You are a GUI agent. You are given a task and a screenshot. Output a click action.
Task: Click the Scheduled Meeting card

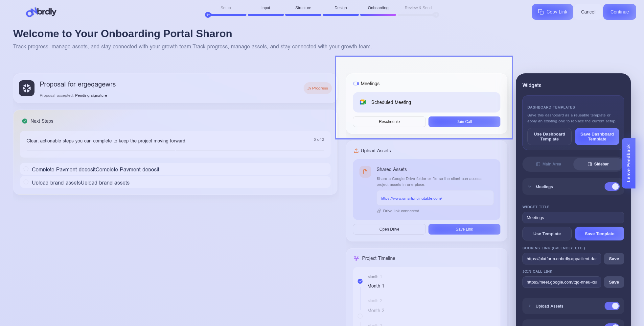426,102
